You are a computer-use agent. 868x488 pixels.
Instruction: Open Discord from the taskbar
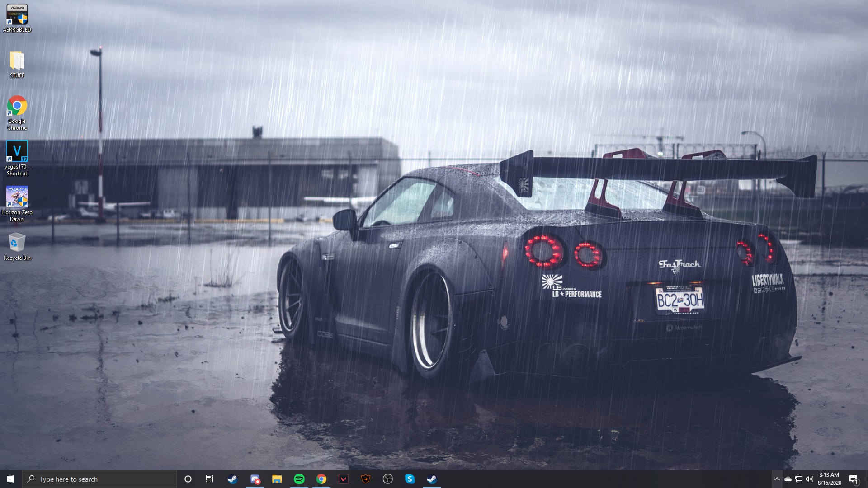(x=255, y=479)
